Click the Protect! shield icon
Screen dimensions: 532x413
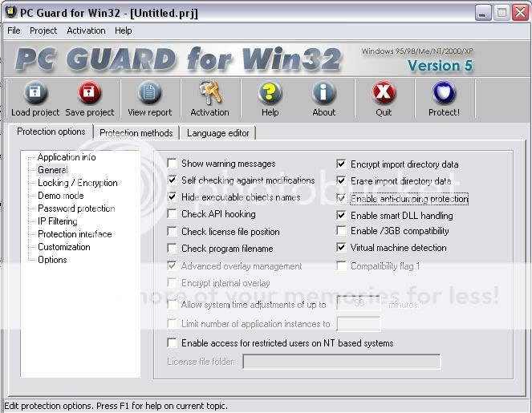coord(444,92)
